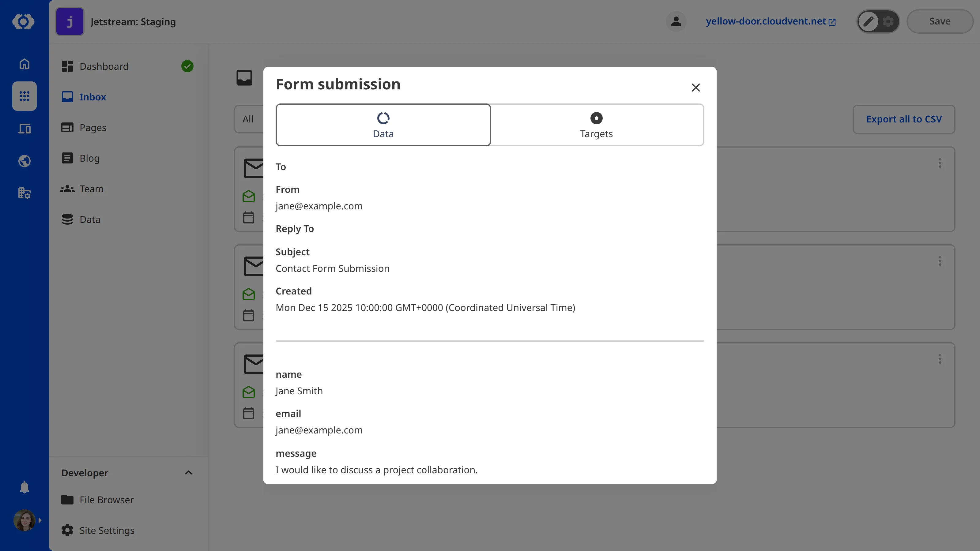980x551 pixels.
Task: Select the All filter button
Action: 248,119
